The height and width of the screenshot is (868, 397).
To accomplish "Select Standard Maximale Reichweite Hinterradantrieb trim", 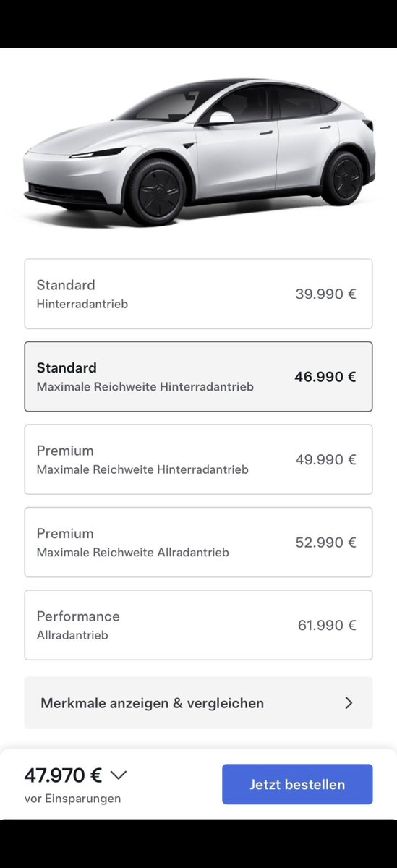I will [198, 376].
